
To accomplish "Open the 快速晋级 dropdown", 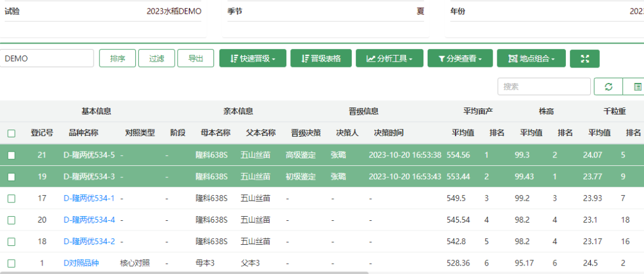I will point(253,59).
